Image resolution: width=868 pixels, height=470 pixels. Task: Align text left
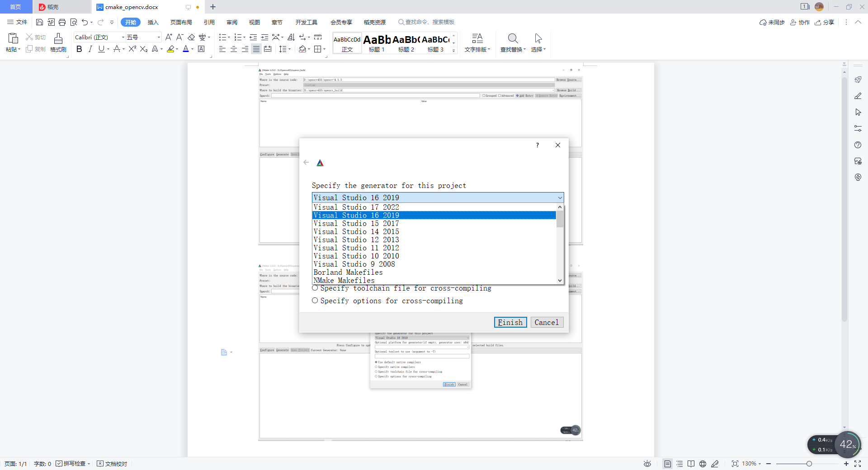click(222, 49)
